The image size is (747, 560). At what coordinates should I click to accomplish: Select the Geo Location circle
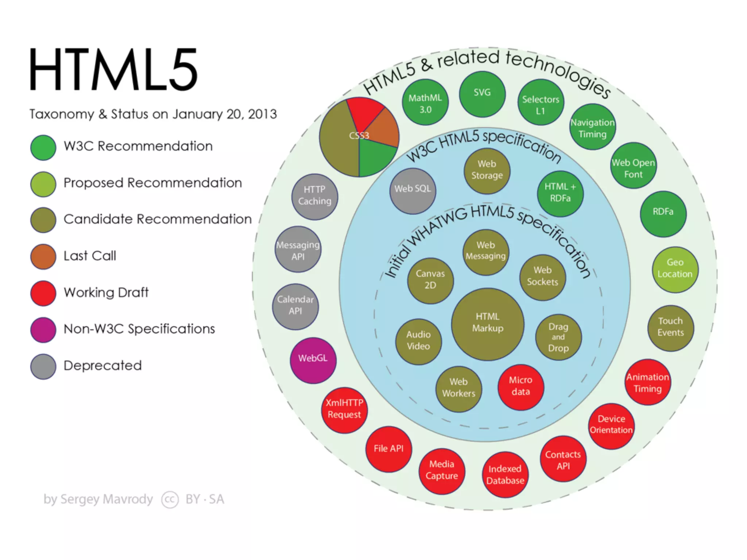tap(675, 269)
